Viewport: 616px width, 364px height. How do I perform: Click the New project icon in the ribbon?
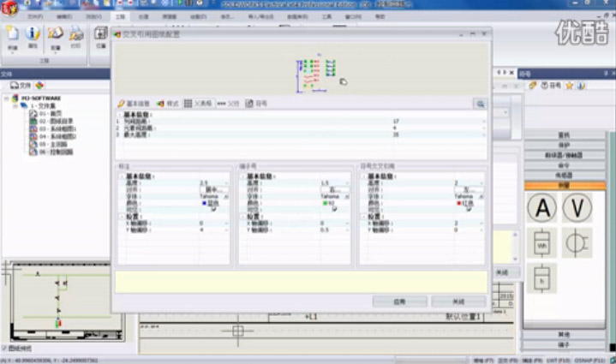click(13, 33)
